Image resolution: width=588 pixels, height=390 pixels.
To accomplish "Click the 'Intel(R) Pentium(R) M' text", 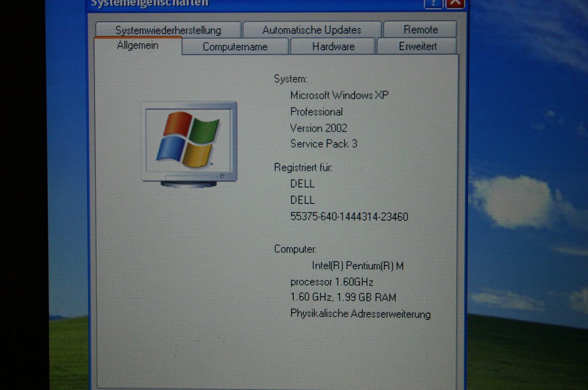I will (x=358, y=266).
